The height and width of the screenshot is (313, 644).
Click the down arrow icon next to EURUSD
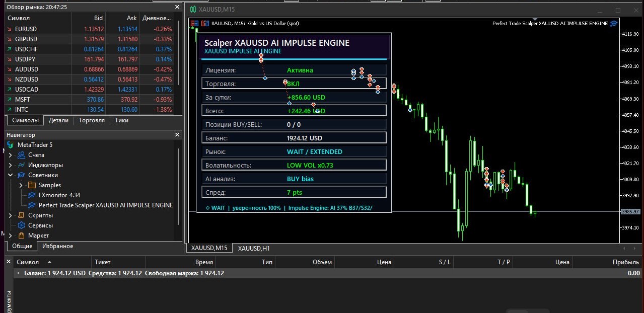click(x=10, y=29)
